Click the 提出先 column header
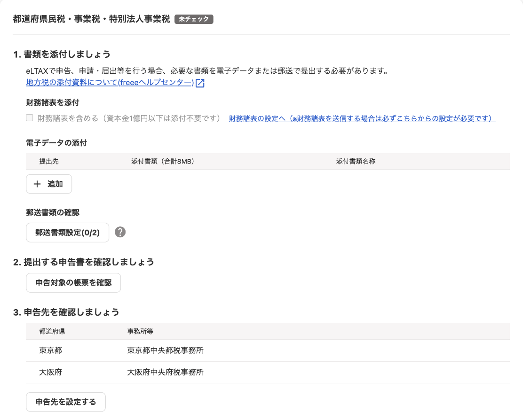The image size is (523, 420). point(49,162)
